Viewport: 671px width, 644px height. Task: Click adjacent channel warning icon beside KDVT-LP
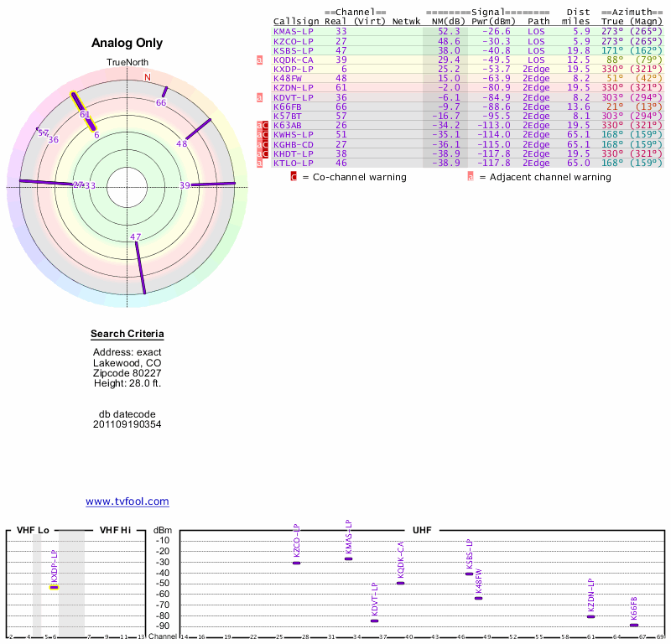click(x=260, y=97)
